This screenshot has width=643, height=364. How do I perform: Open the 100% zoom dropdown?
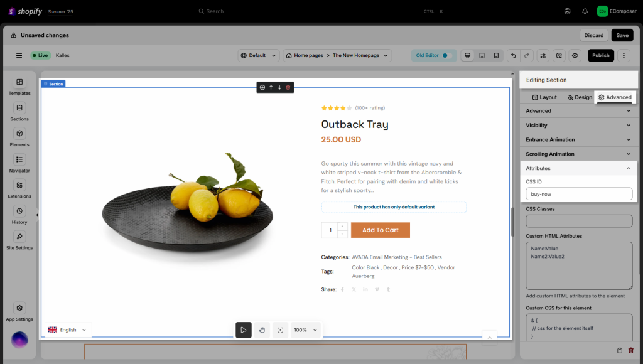tap(305, 330)
